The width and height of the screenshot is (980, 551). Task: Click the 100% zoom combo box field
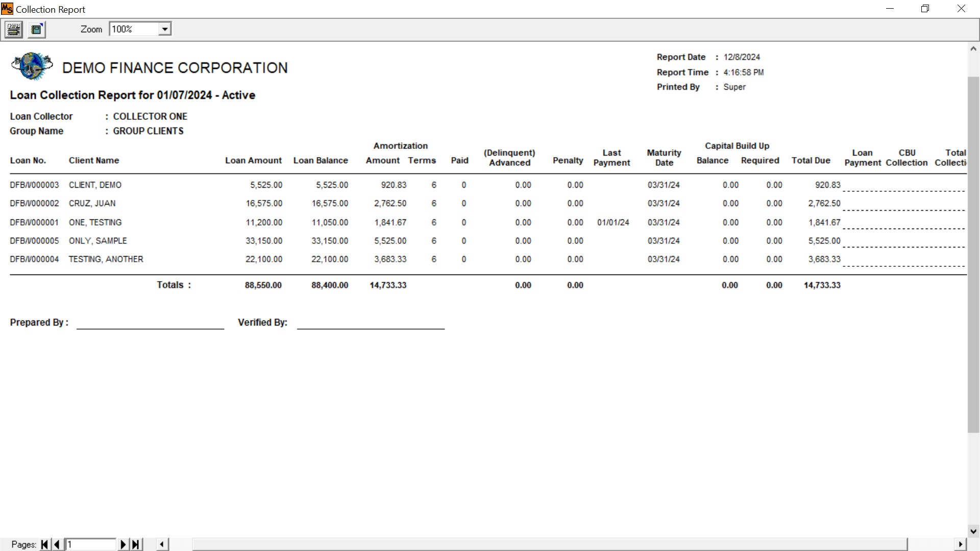pyautogui.click(x=134, y=30)
